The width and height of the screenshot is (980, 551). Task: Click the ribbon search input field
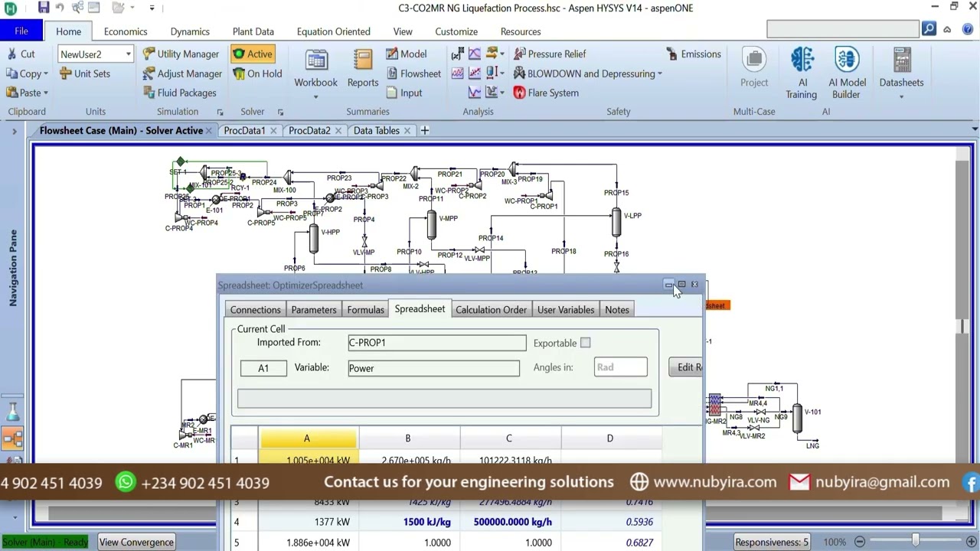[843, 29]
